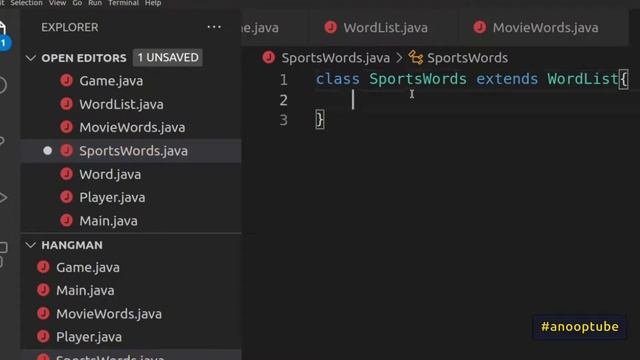Viewport: 640px width, 360px height.
Task: Open Player.java in HANGMAN folder
Action: coord(89,337)
